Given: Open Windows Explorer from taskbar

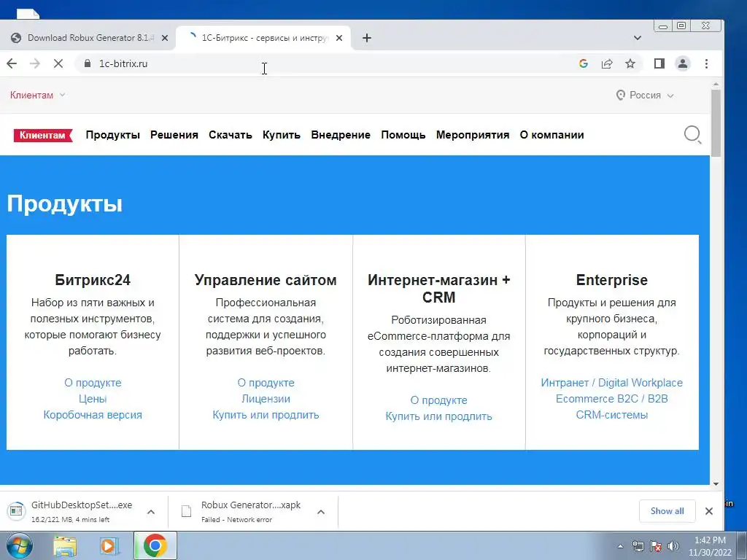Looking at the screenshot, I should tap(65, 546).
